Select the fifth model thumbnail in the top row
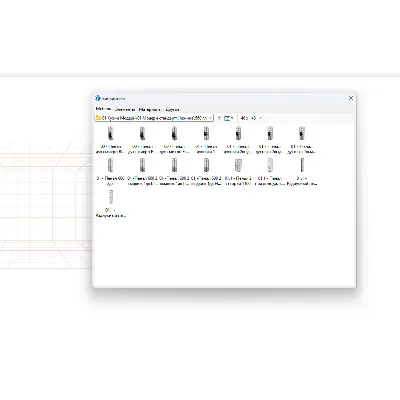This screenshot has width=400, height=400. coord(238,133)
